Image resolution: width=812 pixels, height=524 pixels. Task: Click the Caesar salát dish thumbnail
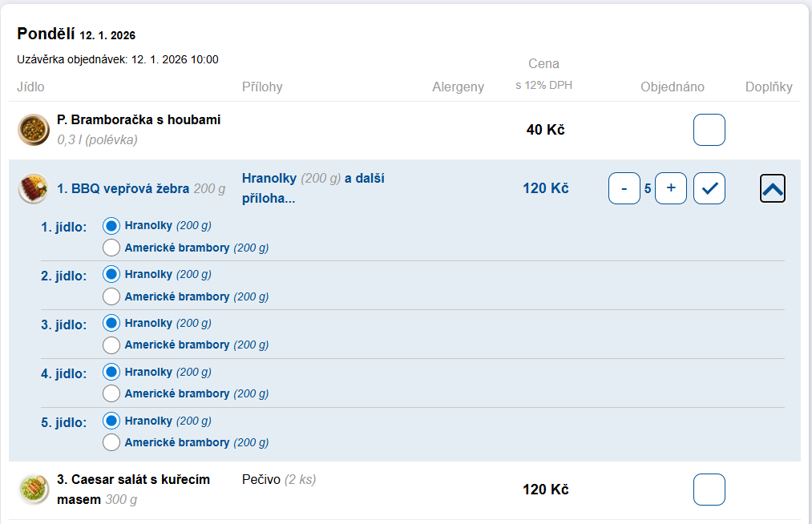pos(33,489)
